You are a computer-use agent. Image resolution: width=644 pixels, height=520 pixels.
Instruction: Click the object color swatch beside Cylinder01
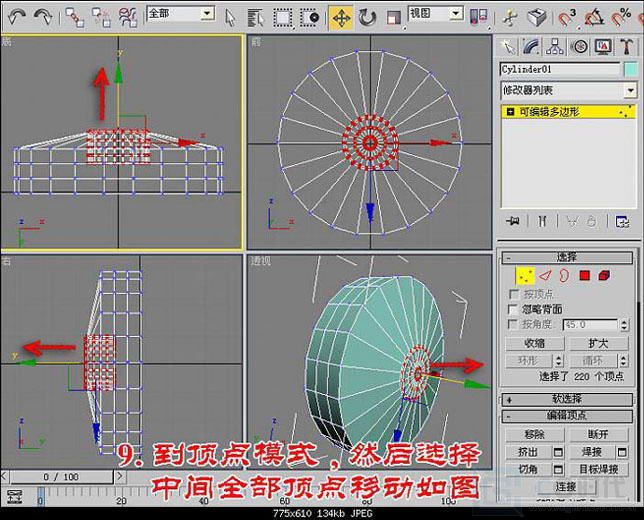click(630, 69)
